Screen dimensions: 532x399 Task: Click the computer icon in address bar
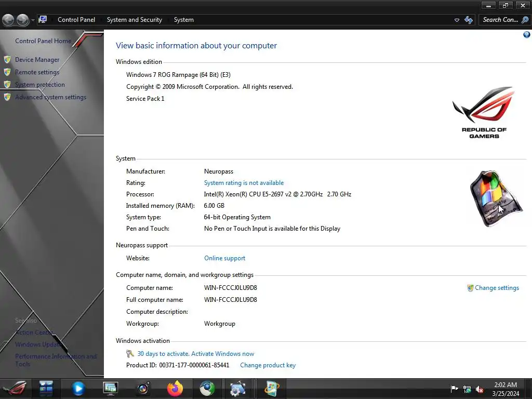[43, 20]
